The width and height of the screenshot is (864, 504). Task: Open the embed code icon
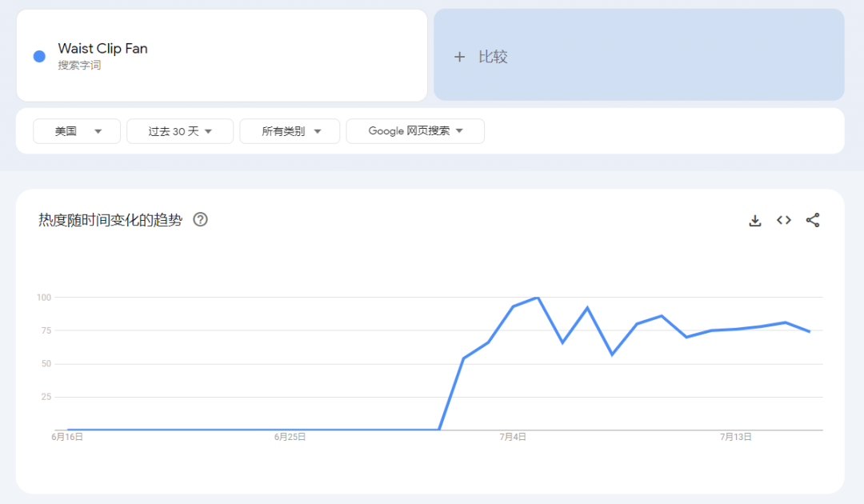coord(784,220)
